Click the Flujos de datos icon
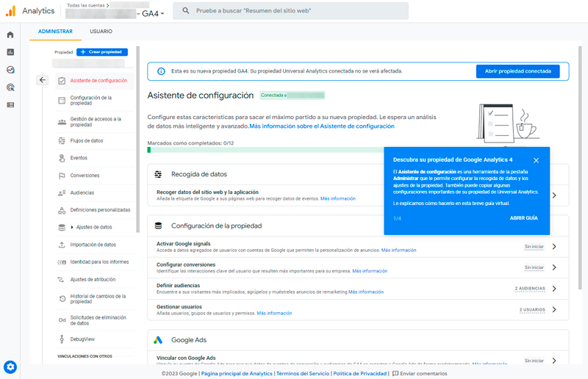The width and height of the screenshot is (588, 379). click(62, 141)
